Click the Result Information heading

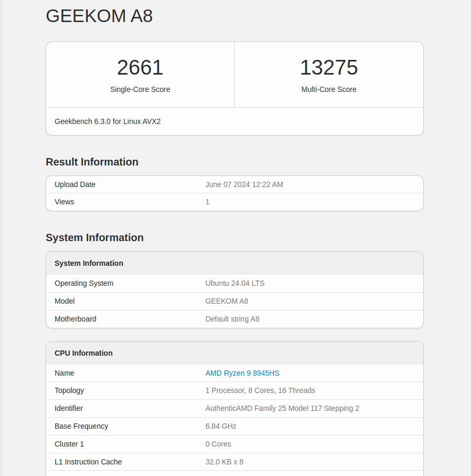point(92,162)
